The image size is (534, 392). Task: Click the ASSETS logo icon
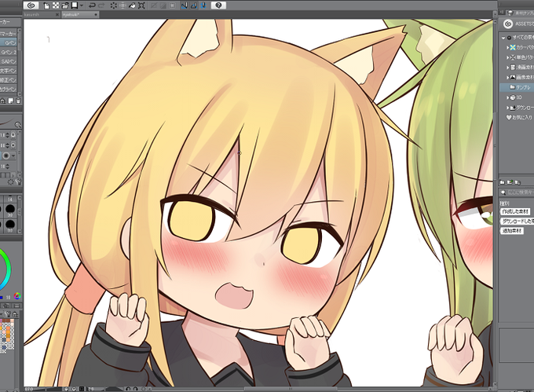point(508,24)
